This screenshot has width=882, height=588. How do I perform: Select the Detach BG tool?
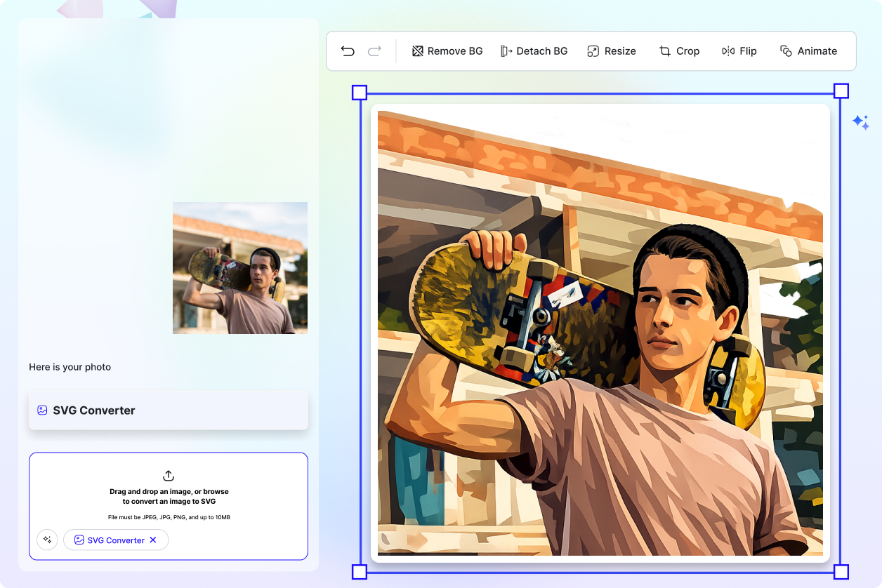point(534,51)
